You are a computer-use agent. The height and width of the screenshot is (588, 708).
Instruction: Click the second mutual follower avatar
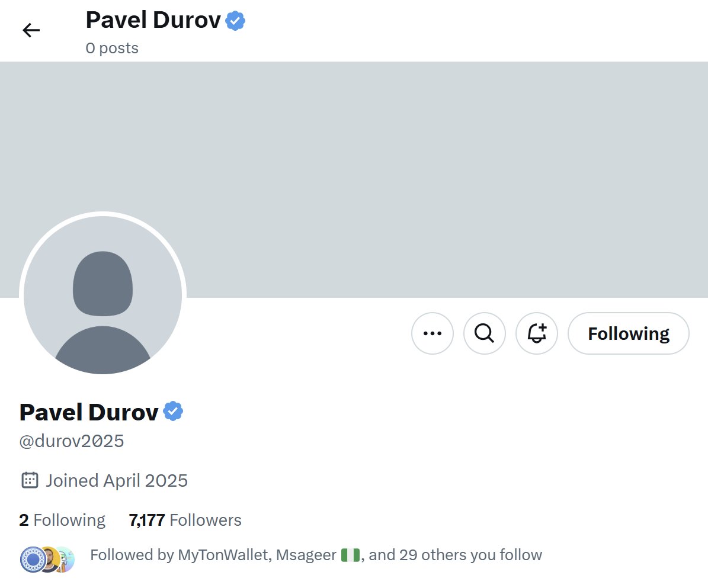click(x=50, y=560)
